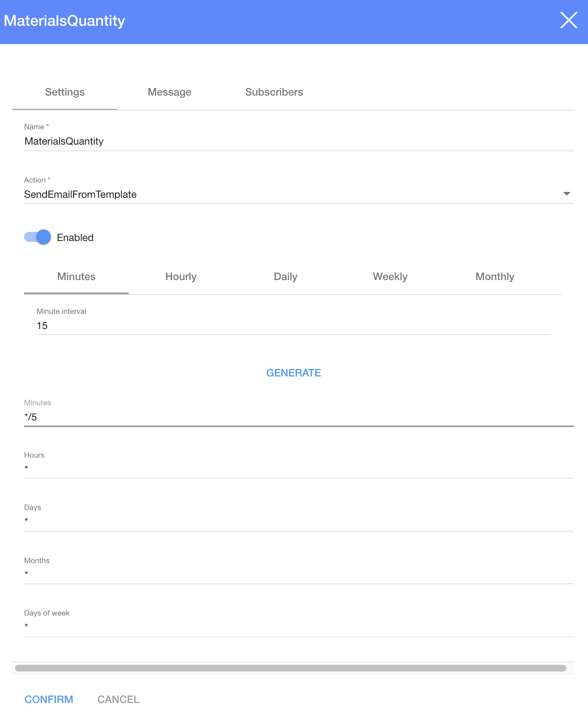Close the MaterialsQuantity dialog with X icon
Screen dimensions: 588x718
568,20
